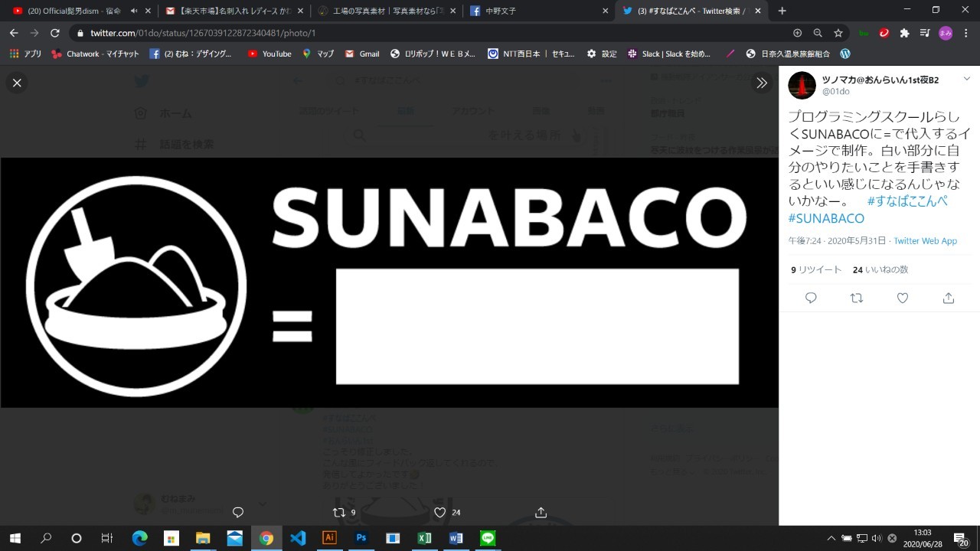Open Photoshop from the taskbar
The image size is (980, 551).
361,538
